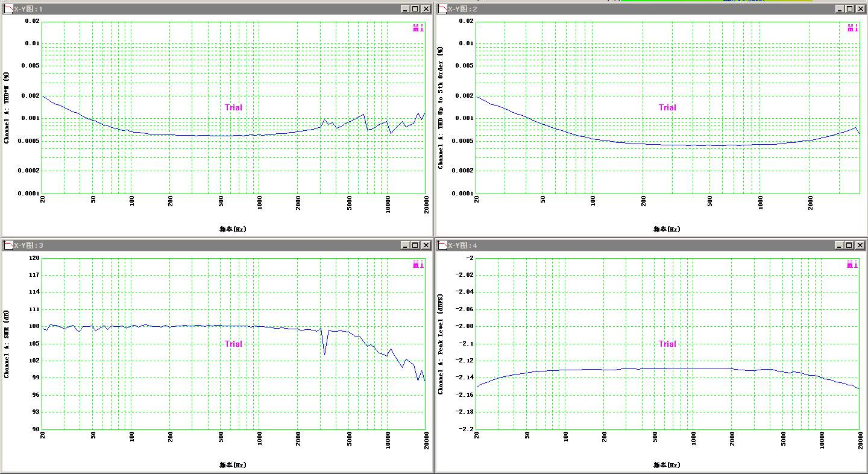Click the 117 tick value on SNR plot
This screenshot has width=868, height=474.
pos(34,275)
